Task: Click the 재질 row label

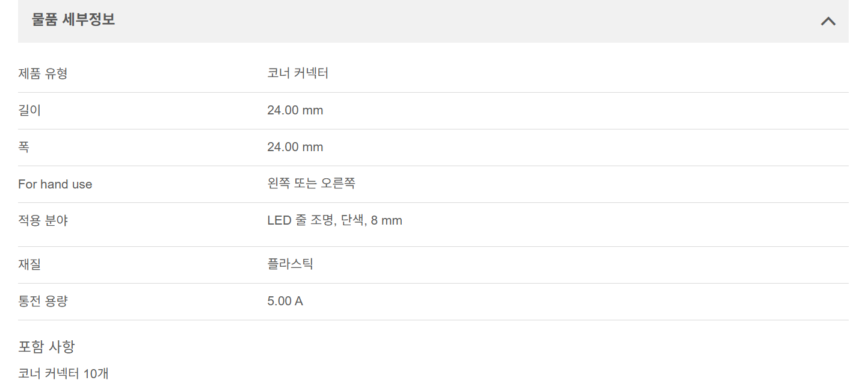Action: pyautogui.click(x=29, y=264)
